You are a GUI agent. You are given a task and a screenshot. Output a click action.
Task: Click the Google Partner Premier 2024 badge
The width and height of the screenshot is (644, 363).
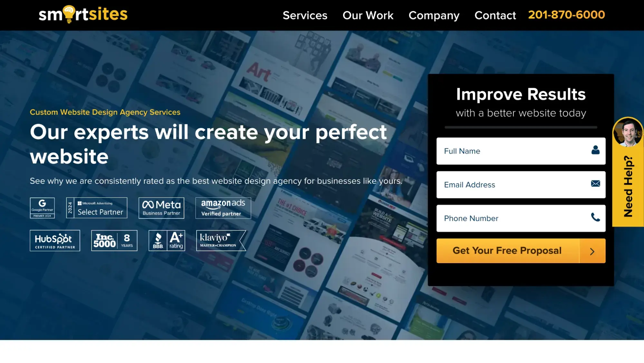click(x=42, y=208)
